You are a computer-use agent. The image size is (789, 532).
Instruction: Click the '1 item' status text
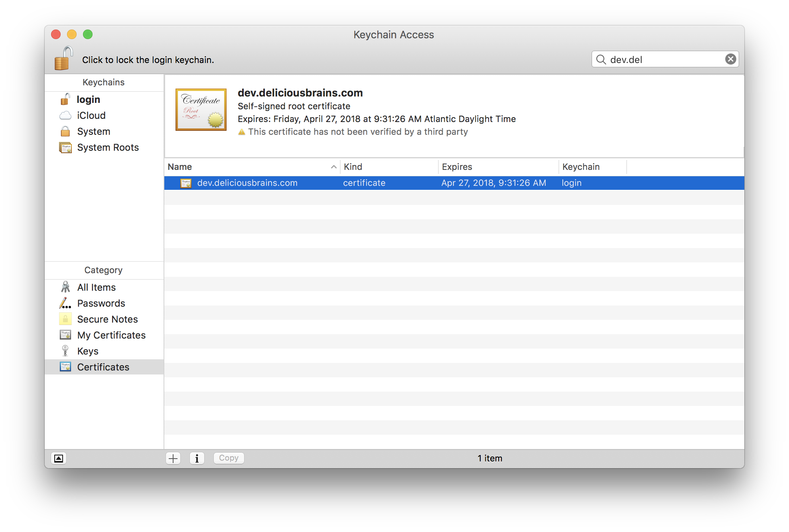coord(490,459)
